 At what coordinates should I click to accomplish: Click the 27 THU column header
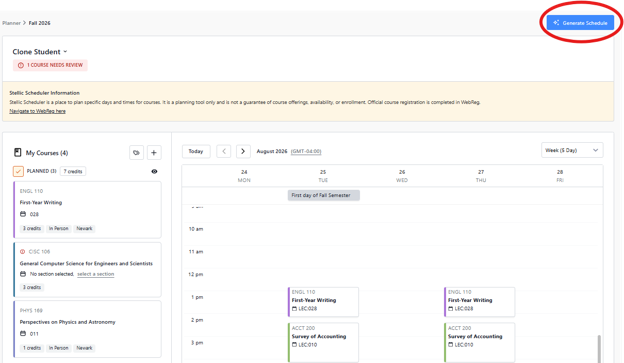[x=481, y=176]
